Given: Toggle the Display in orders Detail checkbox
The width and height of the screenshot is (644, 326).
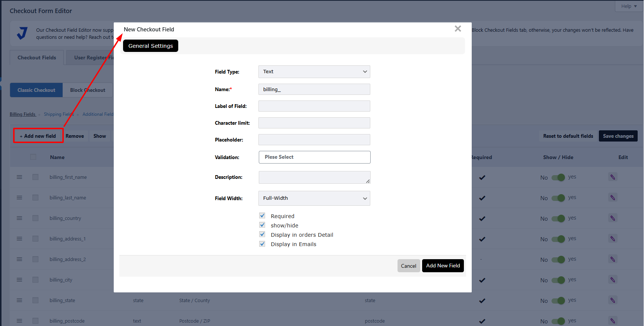Looking at the screenshot, I should click(263, 235).
